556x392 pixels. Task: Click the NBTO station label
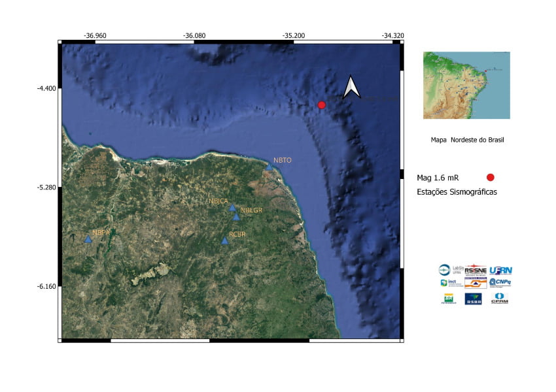283,160
